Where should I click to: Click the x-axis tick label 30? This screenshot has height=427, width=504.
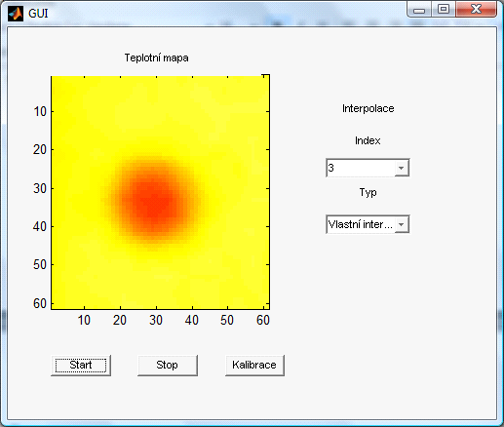[x=156, y=321]
